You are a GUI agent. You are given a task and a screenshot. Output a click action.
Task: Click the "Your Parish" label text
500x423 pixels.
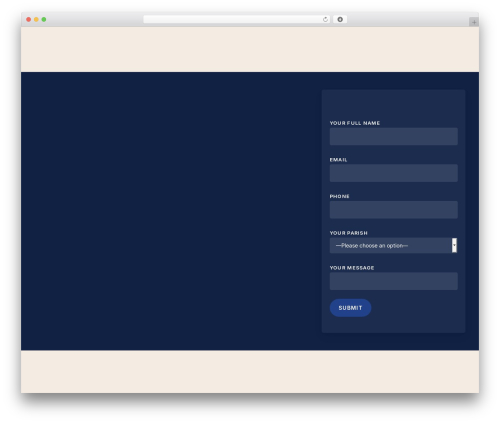click(348, 233)
